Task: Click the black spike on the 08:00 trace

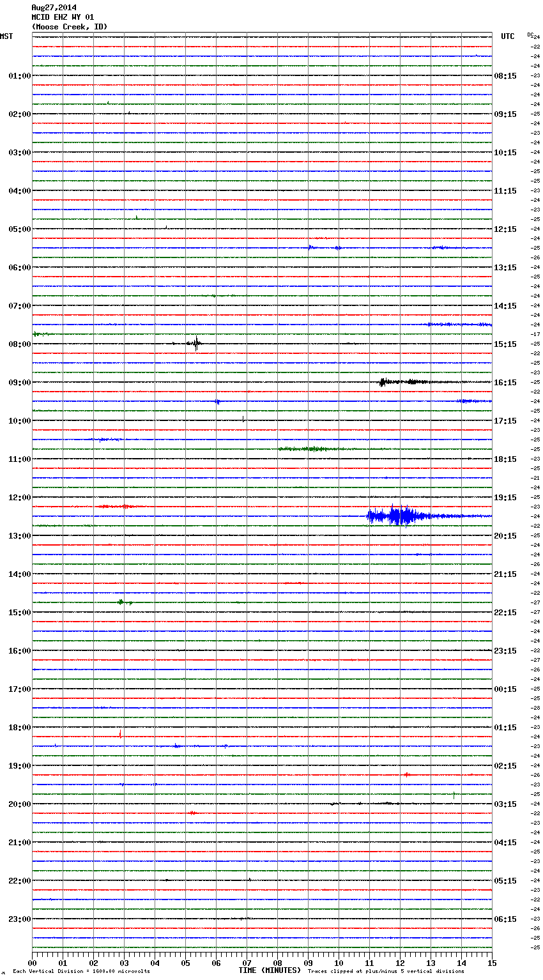Action: [195, 343]
